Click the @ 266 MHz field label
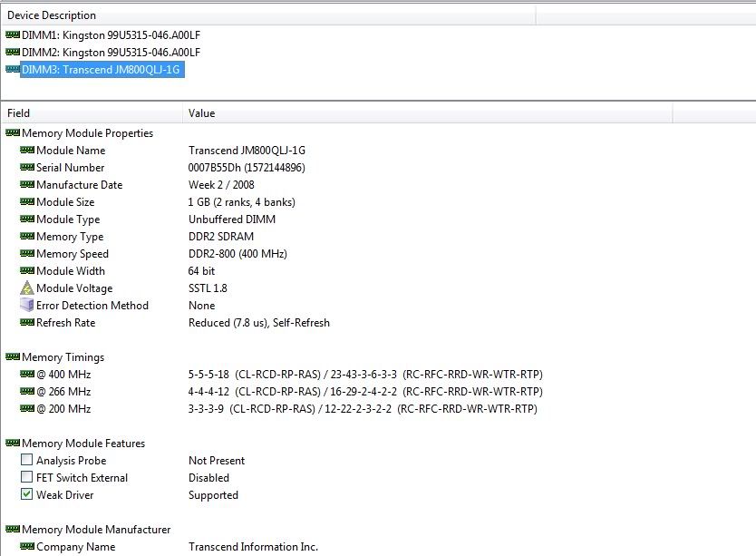 pyautogui.click(x=63, y=392)
